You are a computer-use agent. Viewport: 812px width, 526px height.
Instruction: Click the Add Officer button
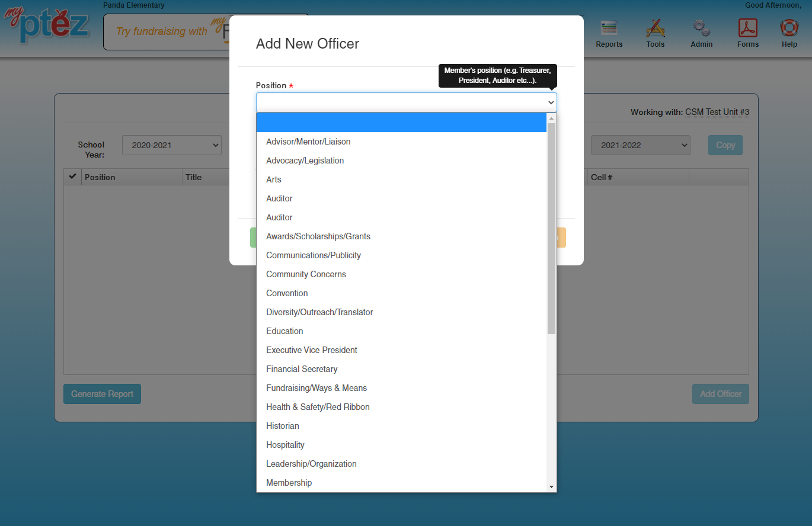coord(720,394)
